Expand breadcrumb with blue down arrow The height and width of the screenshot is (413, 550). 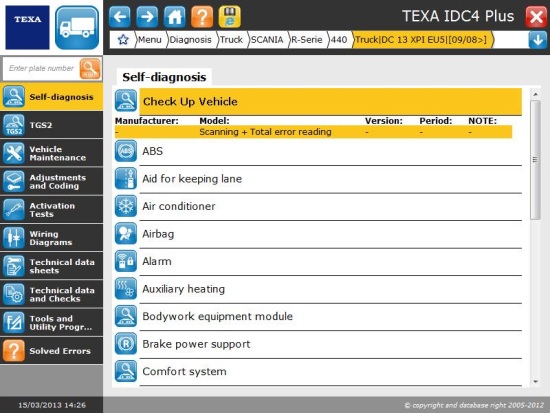[537, 40]
